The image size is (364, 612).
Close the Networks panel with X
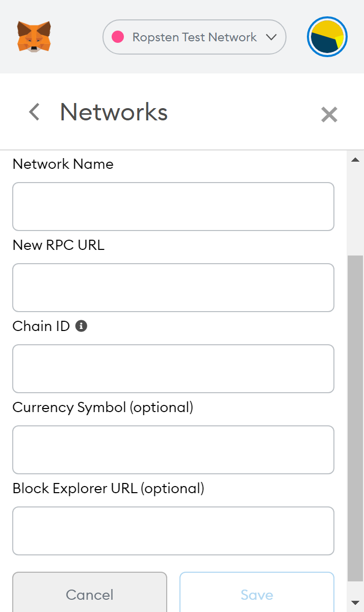329,115
